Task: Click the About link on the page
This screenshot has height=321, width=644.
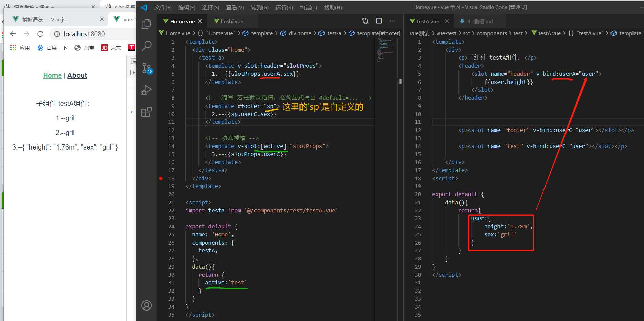Action: (x=77, y=75)
